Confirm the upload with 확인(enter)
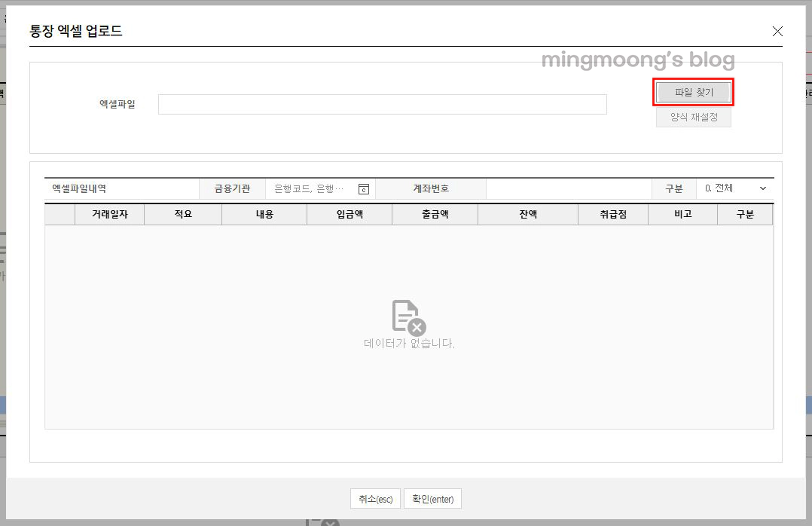This screenshot has width=812, height=526. point(432,498)
